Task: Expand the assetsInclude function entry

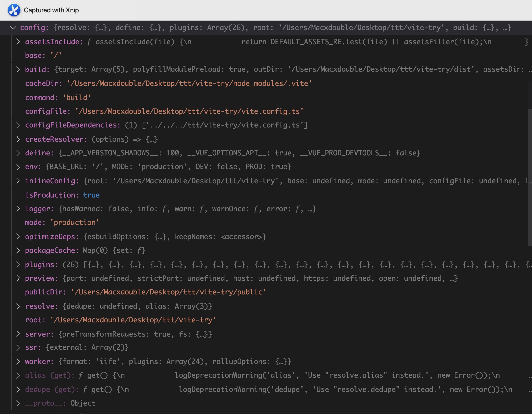Action: (18, 42)
